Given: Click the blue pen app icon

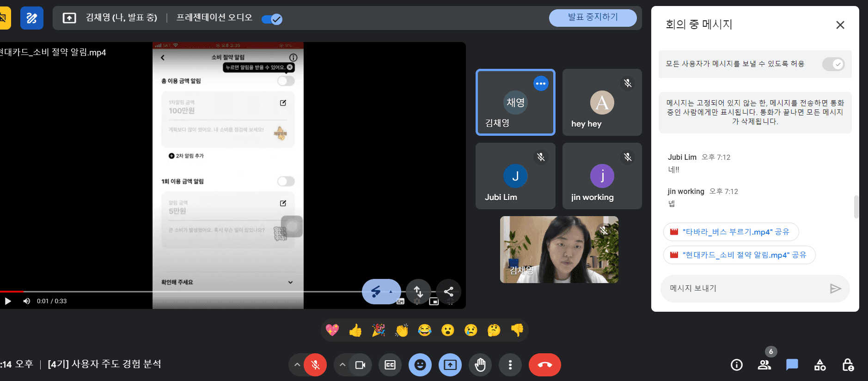Looking at the screenshot, I should tap(32, 18).
